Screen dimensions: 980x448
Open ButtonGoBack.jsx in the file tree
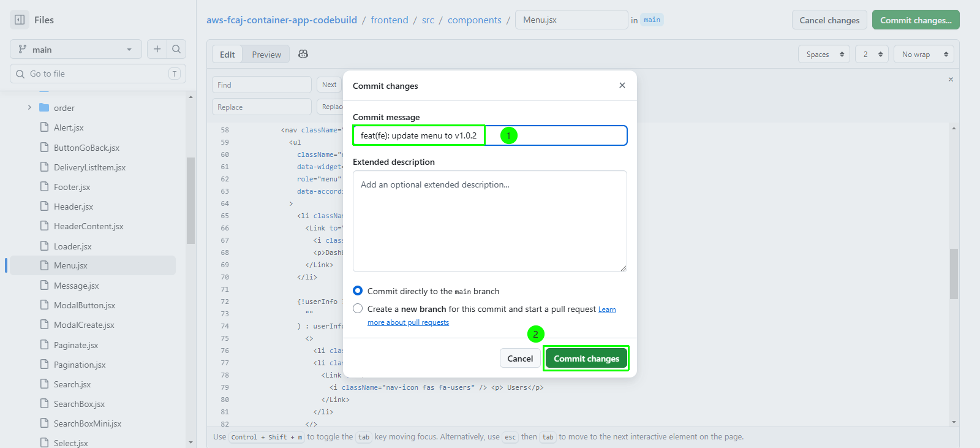click(x=86, y=148)
